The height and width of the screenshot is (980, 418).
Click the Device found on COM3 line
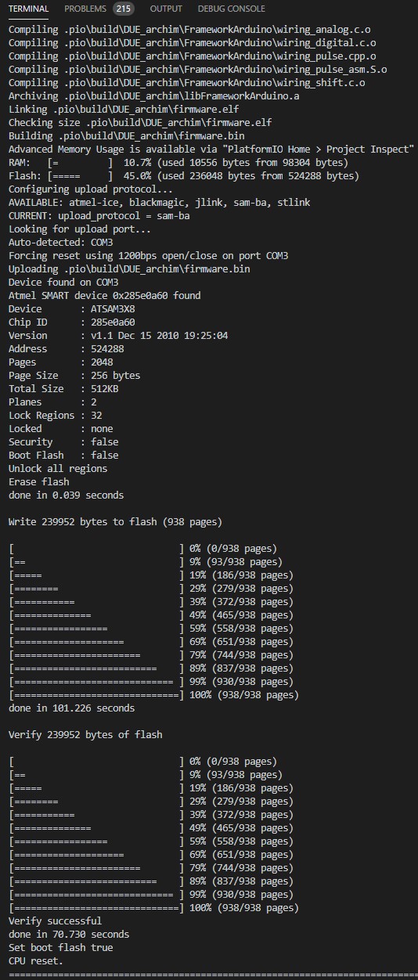pos(63,283)
